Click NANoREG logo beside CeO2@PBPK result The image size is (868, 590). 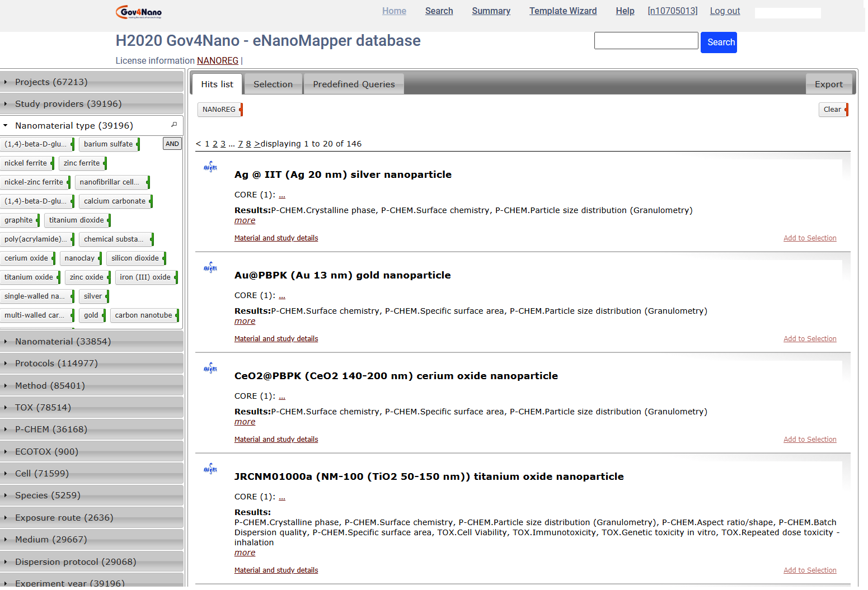[210, 368]
